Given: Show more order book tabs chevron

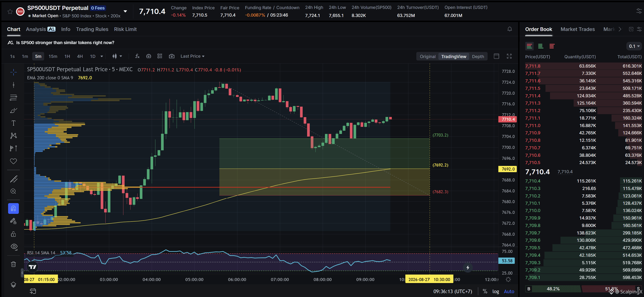Looking at the screenshot, I should (620, 29).
